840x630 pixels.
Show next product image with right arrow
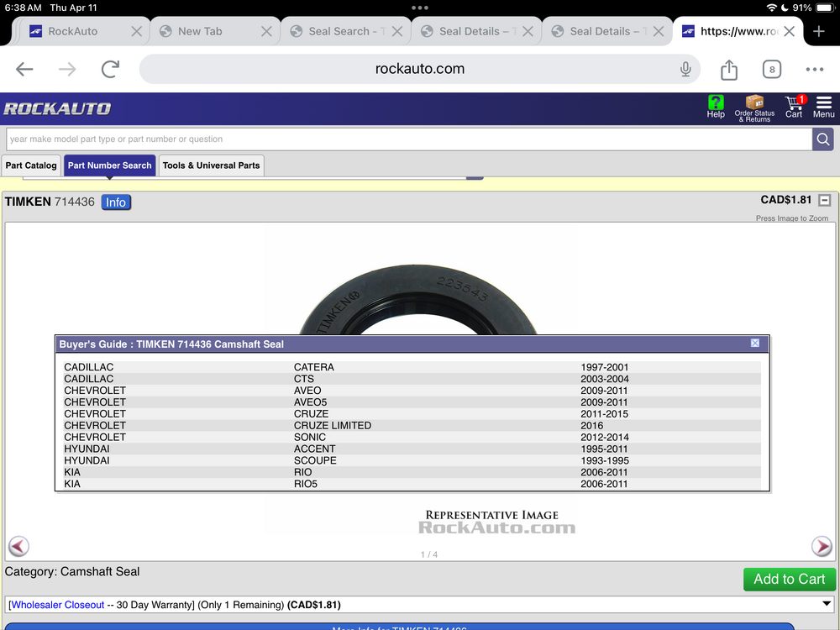pyautogui.click(x=822, y=547)
